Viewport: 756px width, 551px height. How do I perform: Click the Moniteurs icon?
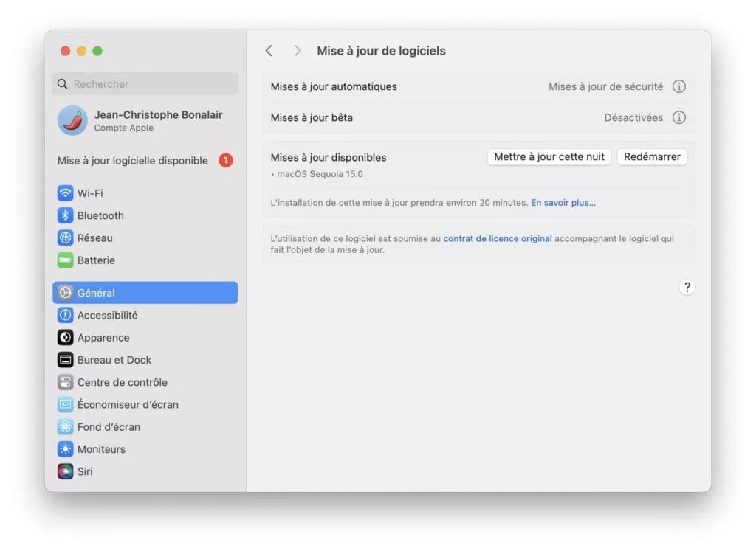tap(65, 449)
